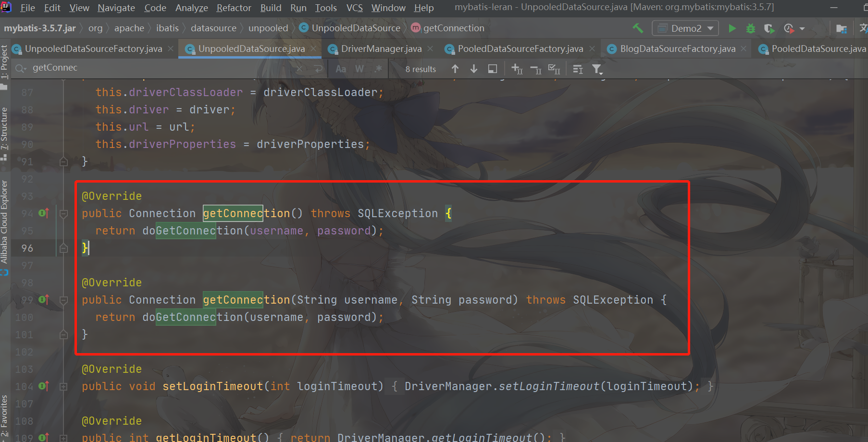Click the unpooled breadcrumb

(268, 28)
